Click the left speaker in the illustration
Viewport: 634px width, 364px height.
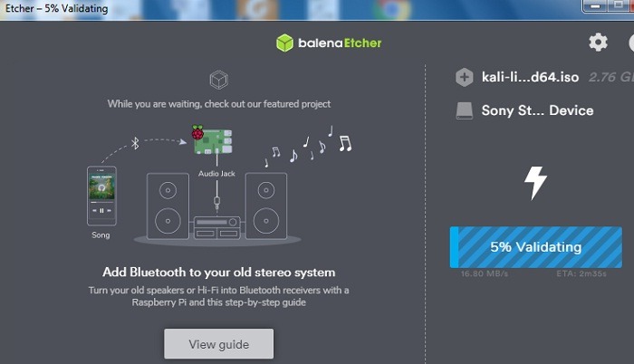[x=168, y=206]
